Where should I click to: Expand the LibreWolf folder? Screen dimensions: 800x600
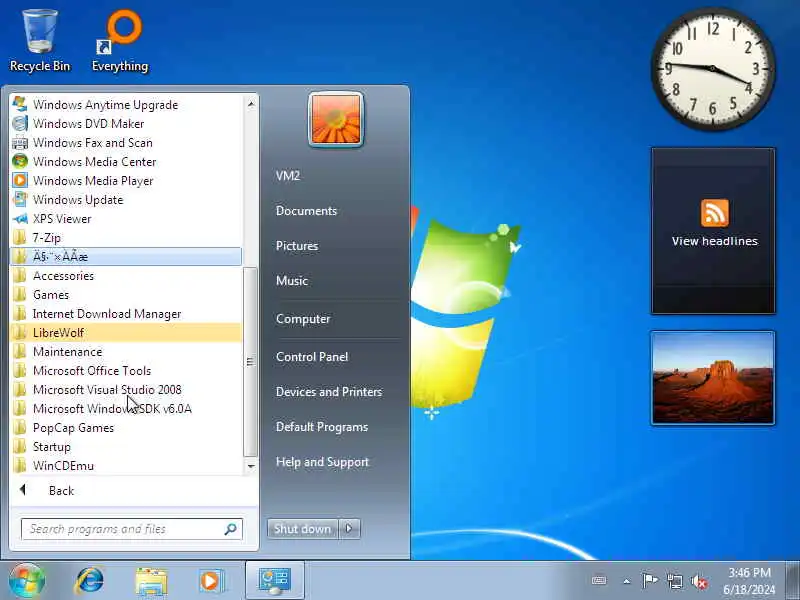[126, 333]
